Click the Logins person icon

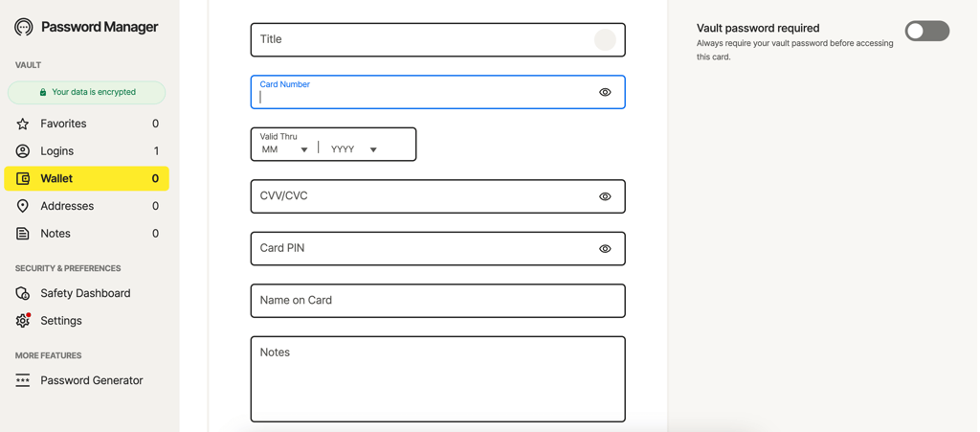(23, 151)
